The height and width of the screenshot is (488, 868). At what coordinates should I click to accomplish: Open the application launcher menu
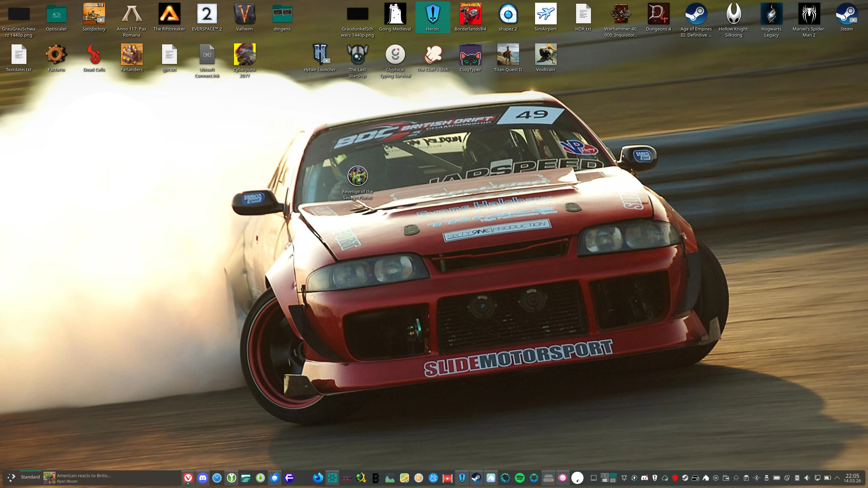click(x=11, y=477)
